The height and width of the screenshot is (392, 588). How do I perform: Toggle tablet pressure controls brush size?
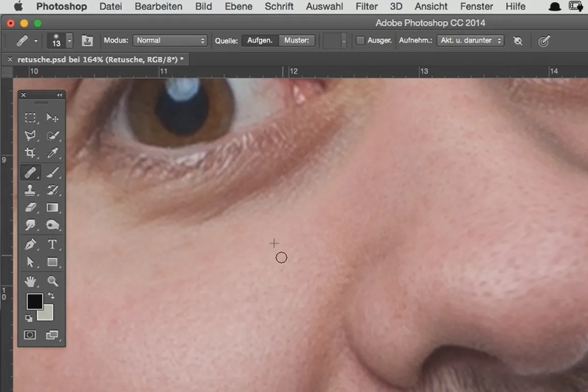click(543, 41)
